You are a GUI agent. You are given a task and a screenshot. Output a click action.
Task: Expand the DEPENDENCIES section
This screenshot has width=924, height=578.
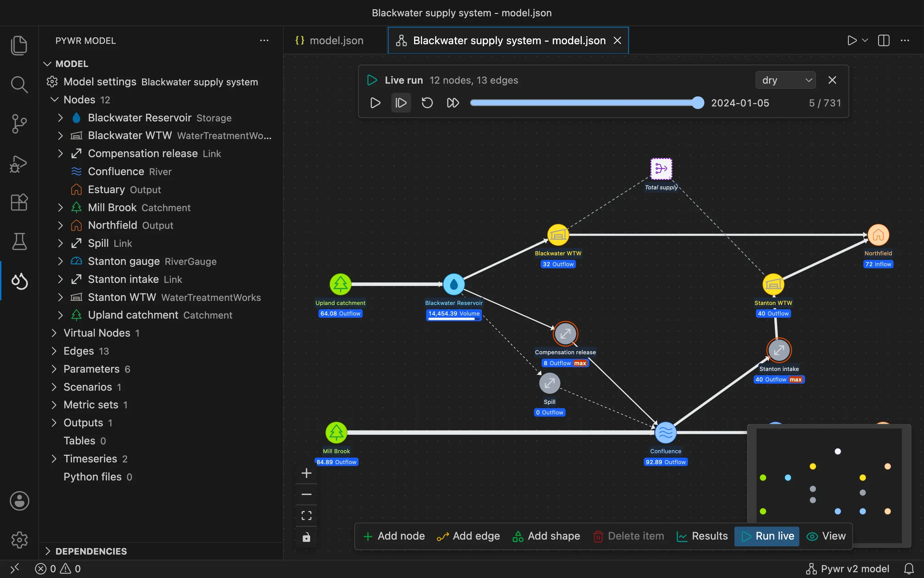tap(48, 551)
